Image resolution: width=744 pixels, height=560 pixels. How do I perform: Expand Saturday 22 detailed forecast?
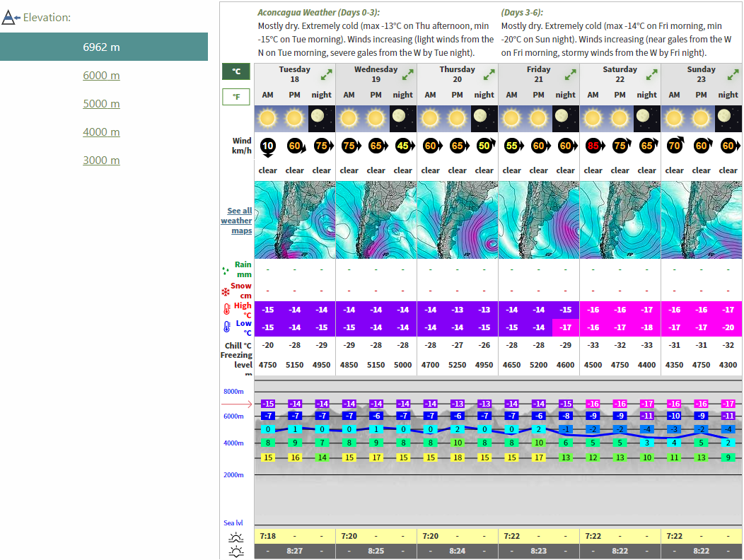tap(652, 74)
